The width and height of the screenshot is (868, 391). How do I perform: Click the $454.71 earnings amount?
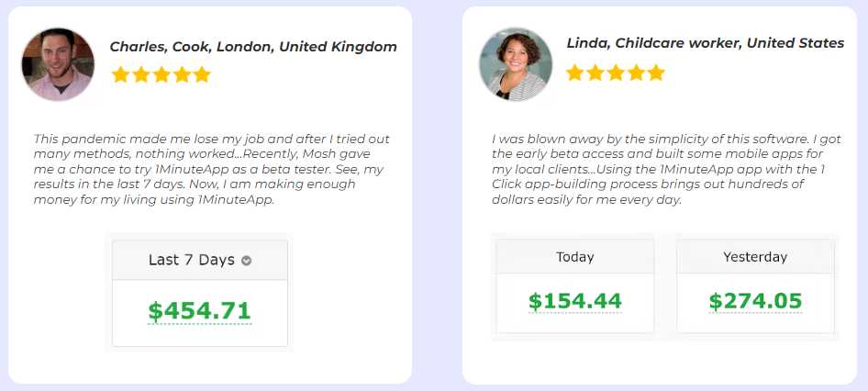coord(200,311)
